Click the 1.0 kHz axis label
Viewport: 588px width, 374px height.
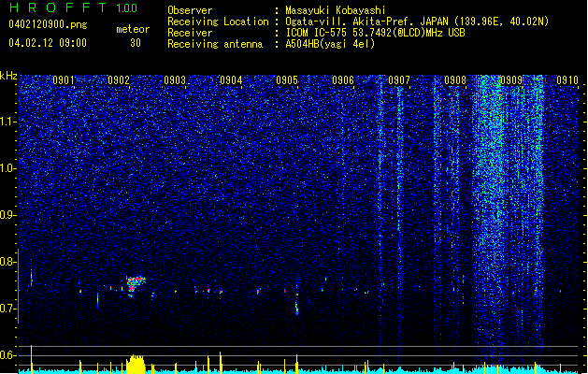8,168
